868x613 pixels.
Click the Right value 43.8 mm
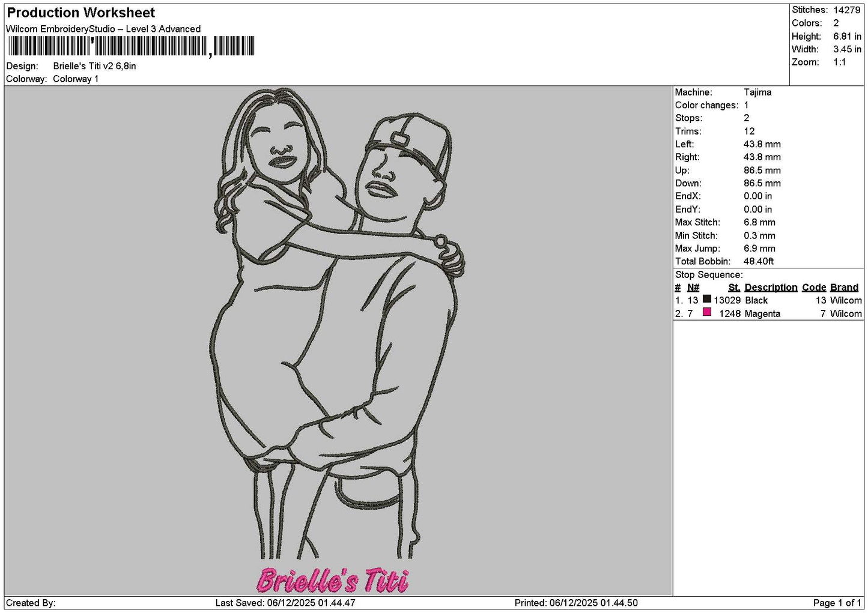pyautogui.click(x=762, y=157)
